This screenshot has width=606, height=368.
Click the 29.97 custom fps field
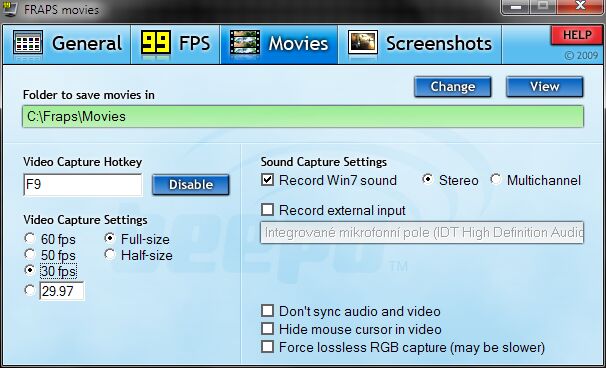[61, 291]
